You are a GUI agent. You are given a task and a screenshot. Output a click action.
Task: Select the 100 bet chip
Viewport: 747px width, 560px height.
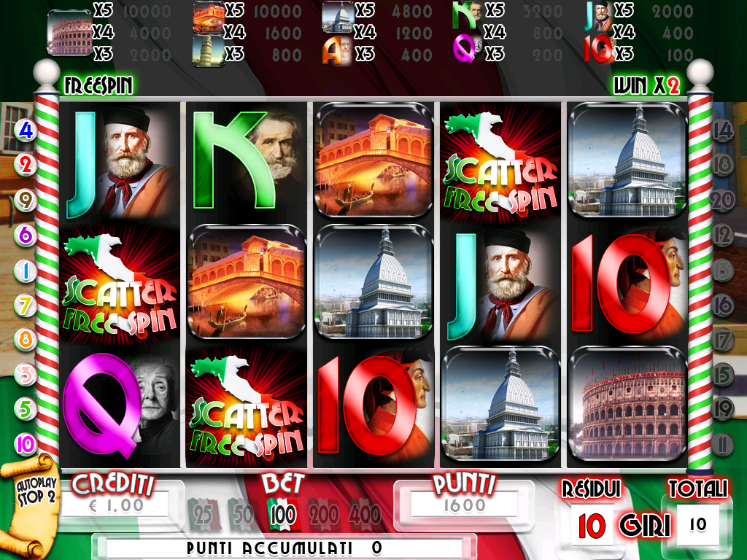pyautogui.click(x=283, y=514)
